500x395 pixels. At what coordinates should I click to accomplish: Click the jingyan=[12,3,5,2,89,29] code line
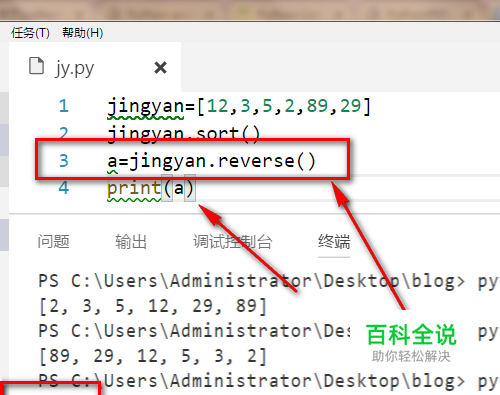[239, 107]
